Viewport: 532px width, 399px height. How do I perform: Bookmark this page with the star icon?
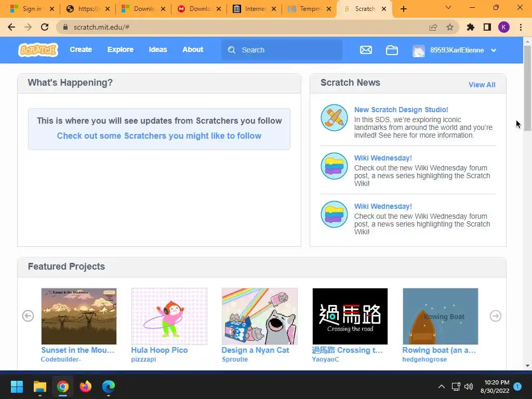pyautogui.click(x=450, y=27)
